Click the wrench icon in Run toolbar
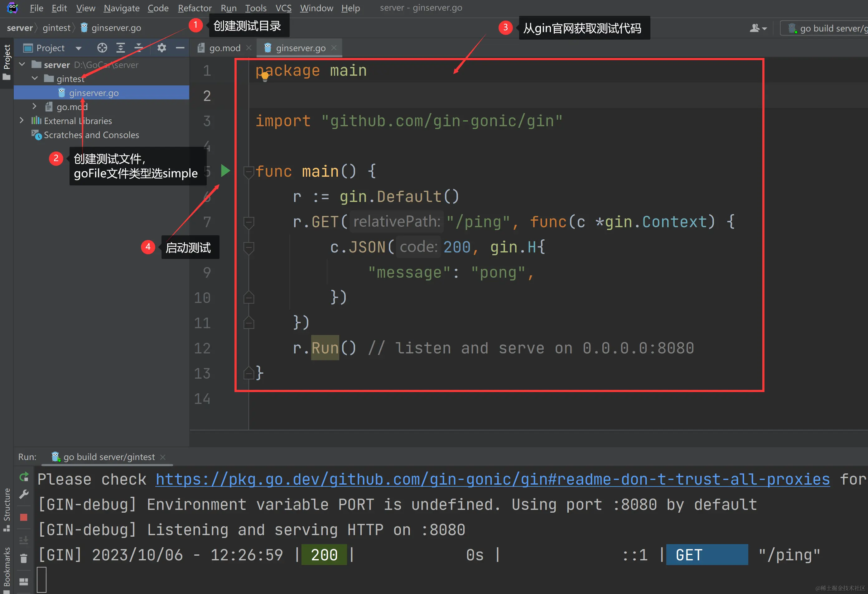 [24, 494]
